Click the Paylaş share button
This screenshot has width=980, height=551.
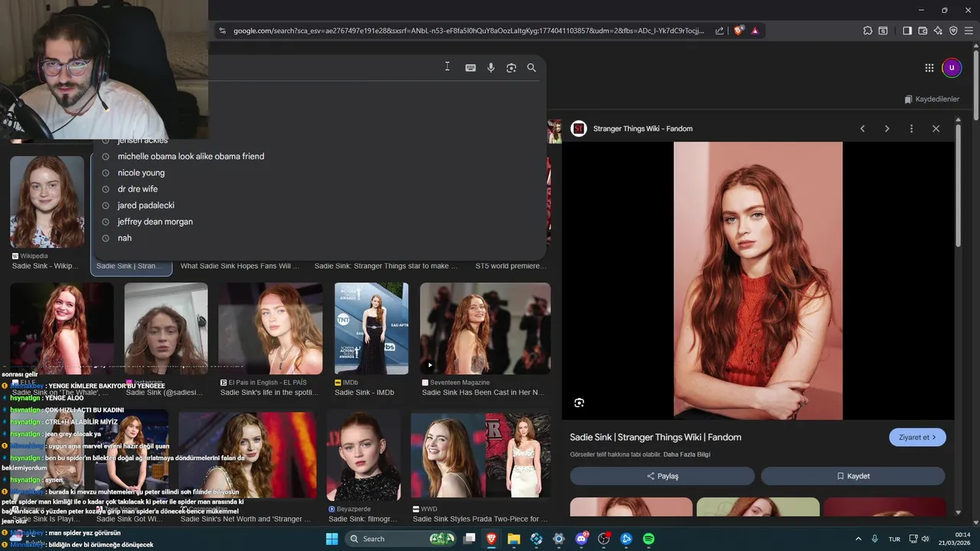(x=662, y=476)
